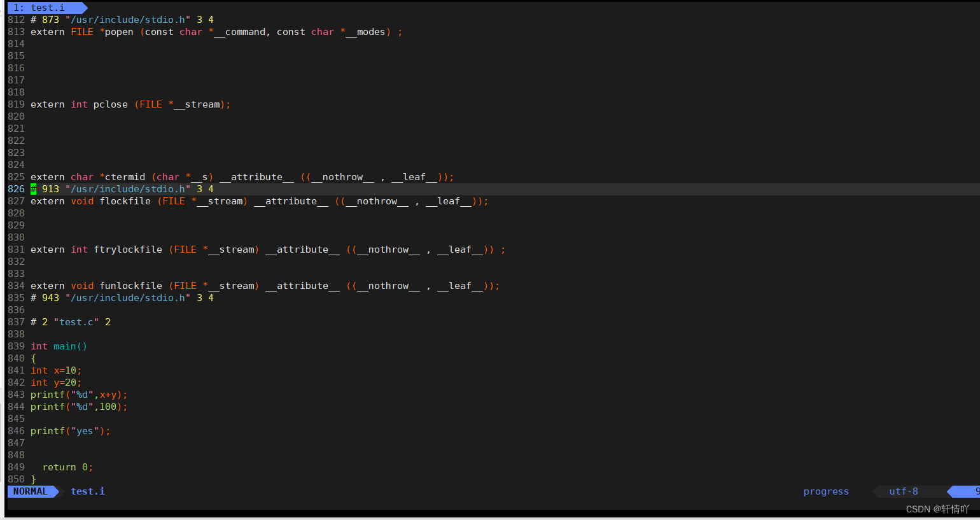Click line number 839 in gutter
The width and height of the screenshot is (980, 520).
tap(17, 346)
